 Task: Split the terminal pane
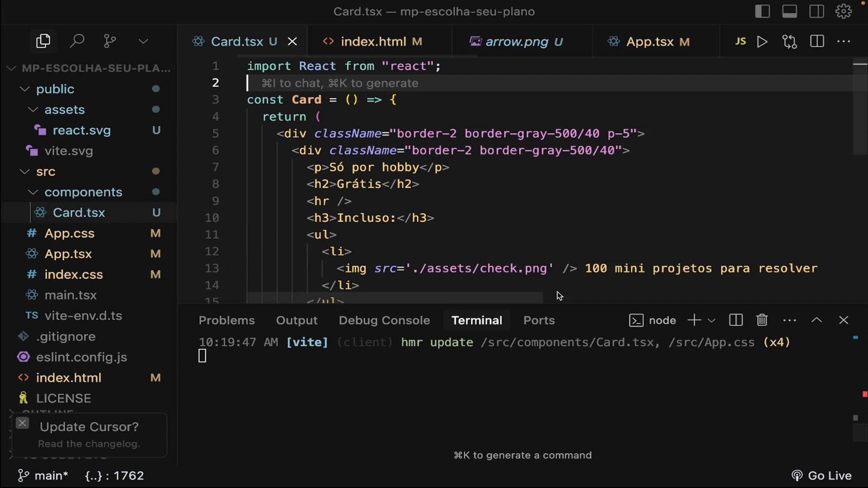pos(736,320)
